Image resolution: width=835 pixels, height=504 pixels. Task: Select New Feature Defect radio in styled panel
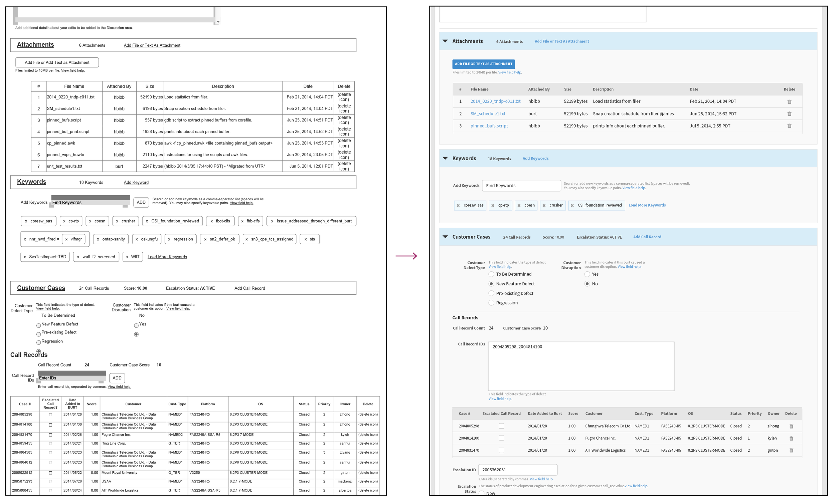tap(491, 284)
